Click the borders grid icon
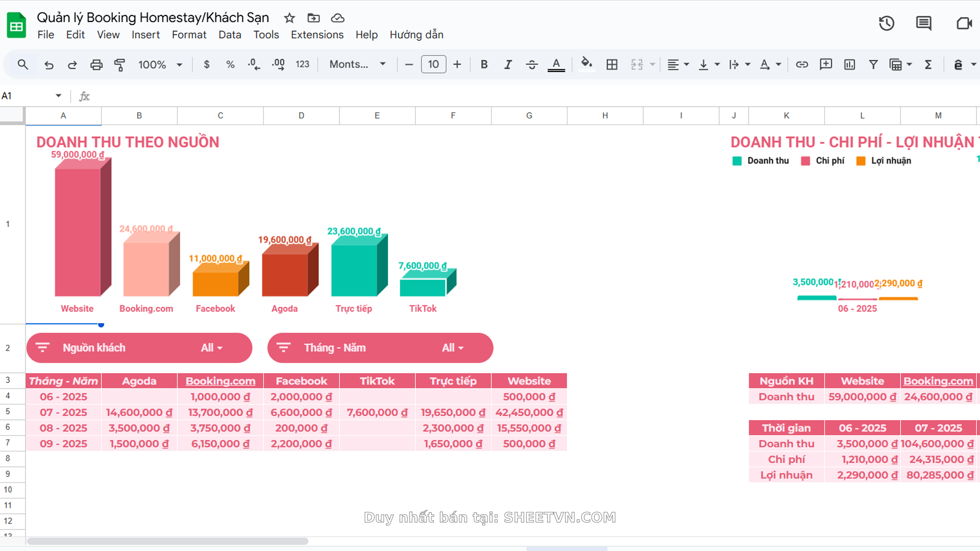The width and height of the screenshot is (980, 551). tap(611, 65)
